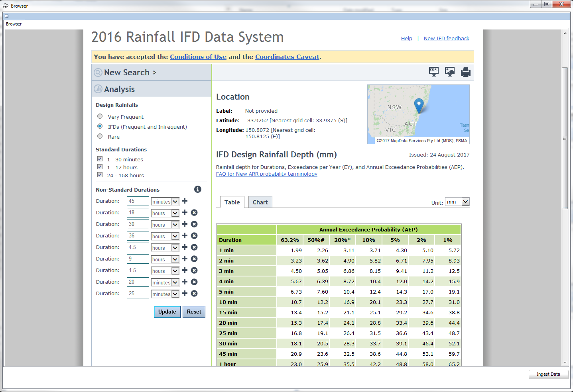Remove the 18 hours duration row
The image size is (573, 392).
click(x=194, y=213)
